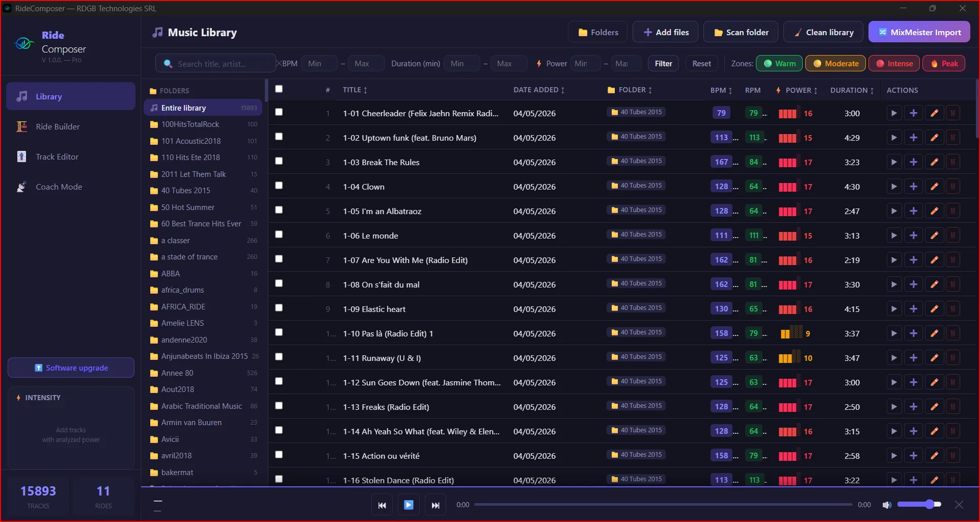The width and height of the screenshot is (980, 522).
Task: Edit the track 1-08 On s'fait du mal
Action: point(934,284)
